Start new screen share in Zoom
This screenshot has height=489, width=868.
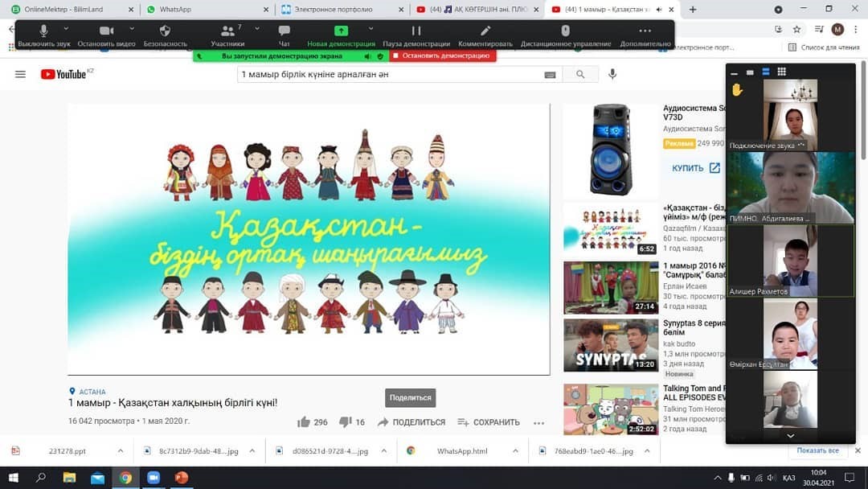[341, 35]
